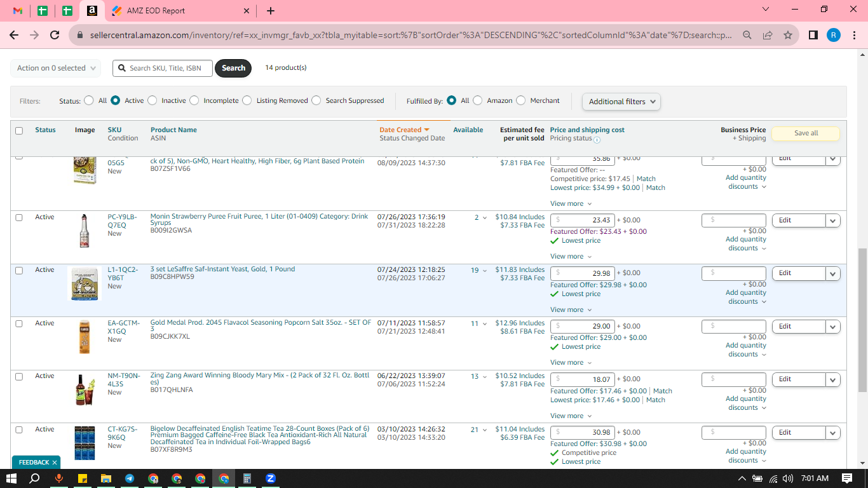Reload the Seller Central page

coord(55,36)
